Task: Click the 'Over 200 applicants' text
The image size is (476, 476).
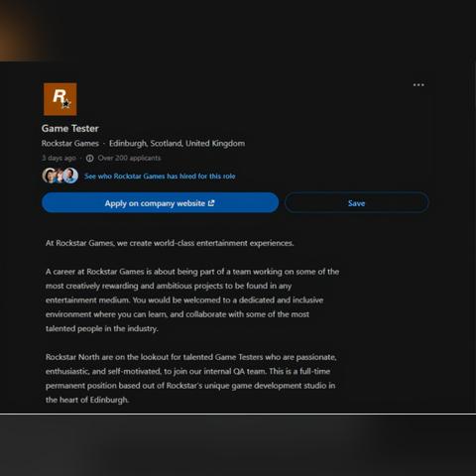Action: (x=129, y=158)
